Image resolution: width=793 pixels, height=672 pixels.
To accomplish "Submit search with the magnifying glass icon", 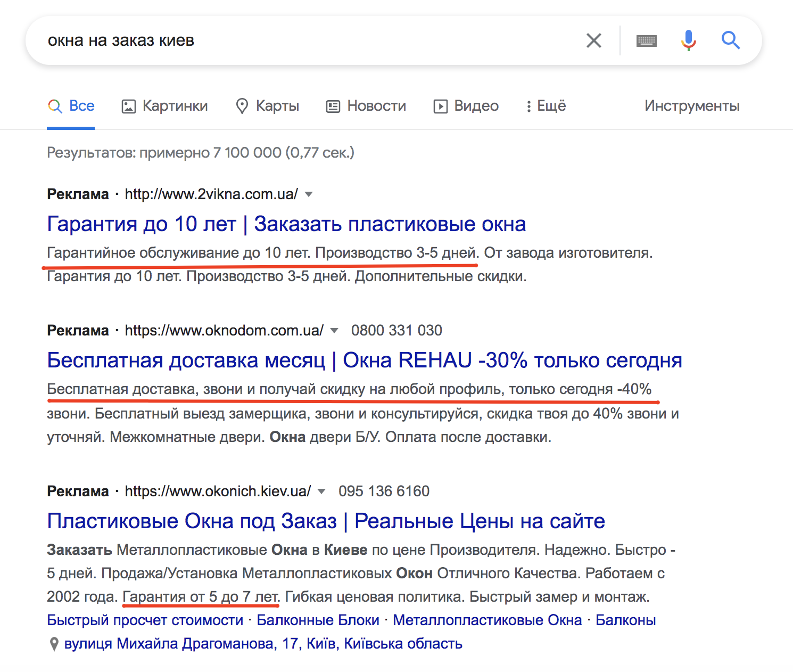I will [731, 40].
